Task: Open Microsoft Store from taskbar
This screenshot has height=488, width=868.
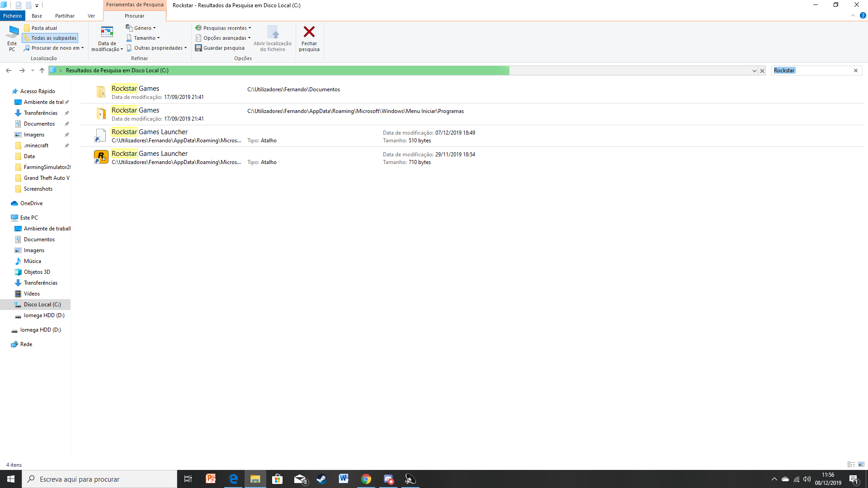Action: 277,479
